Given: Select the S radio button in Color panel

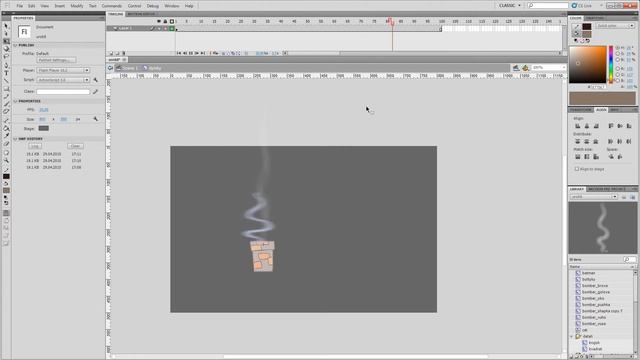Looking at the screenshot, I should click(618, 53).
